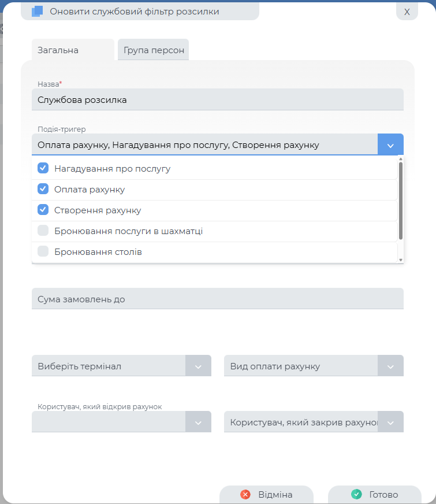This screenshot has height=504, width=436.
Task: Enable the Бронювання послуги в шахматці checkbox
Action: 43,231
